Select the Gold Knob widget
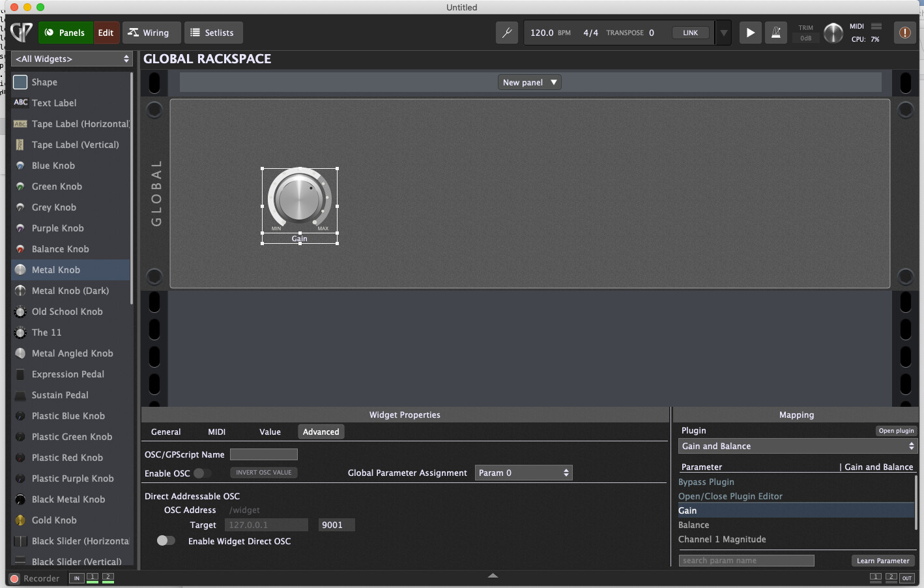This screenshot has height=588, width=924. [x=70, y=520]
